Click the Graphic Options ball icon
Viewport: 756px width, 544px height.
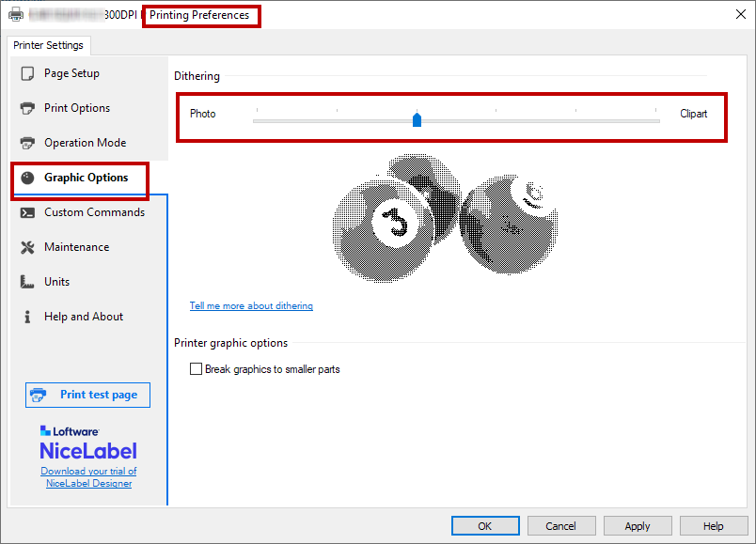pyautogui.click(x=27, y=178)
